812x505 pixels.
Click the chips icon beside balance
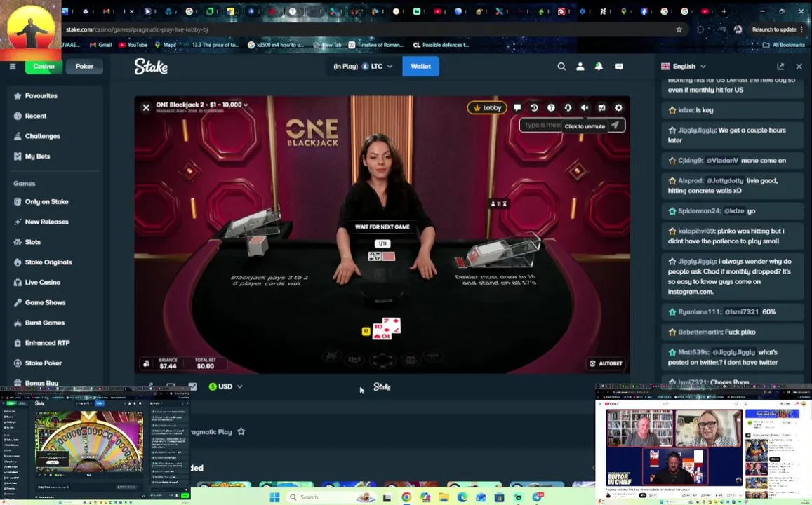(147, 364)
